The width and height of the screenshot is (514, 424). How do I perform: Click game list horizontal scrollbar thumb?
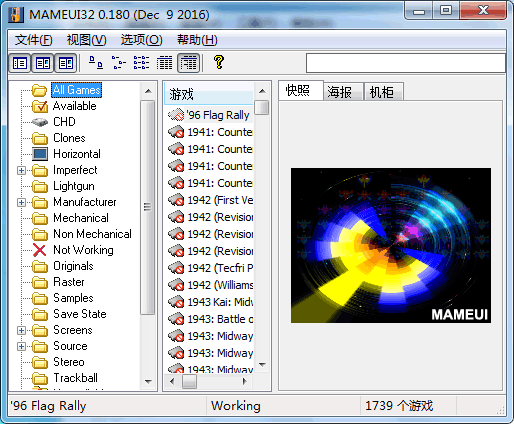[189, 381]
